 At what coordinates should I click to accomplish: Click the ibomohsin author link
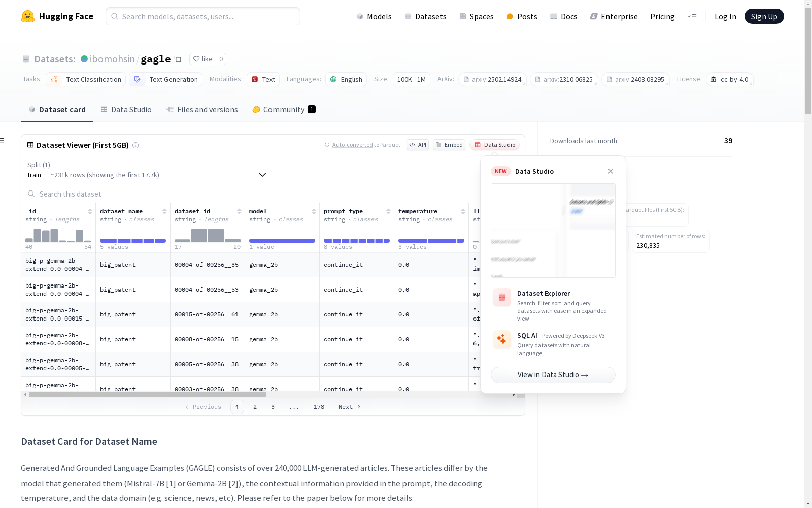pyautogui.click(x=112, y=59)
